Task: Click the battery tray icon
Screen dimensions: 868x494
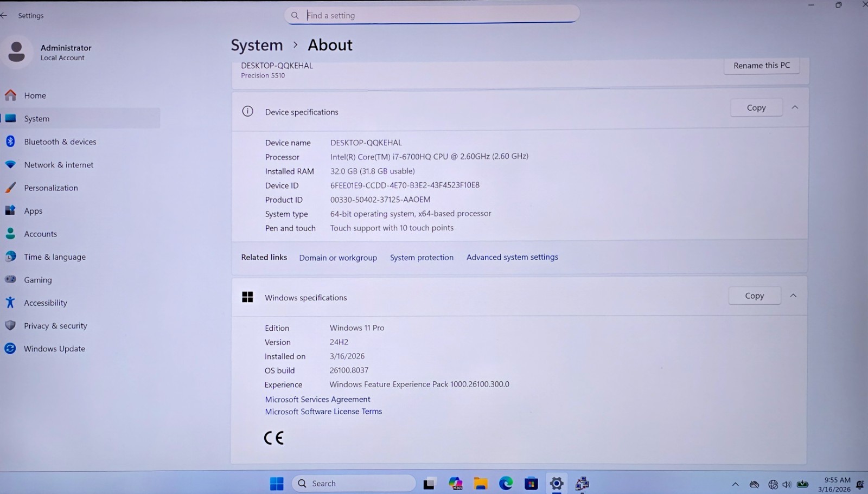Action: click(803, 484)
